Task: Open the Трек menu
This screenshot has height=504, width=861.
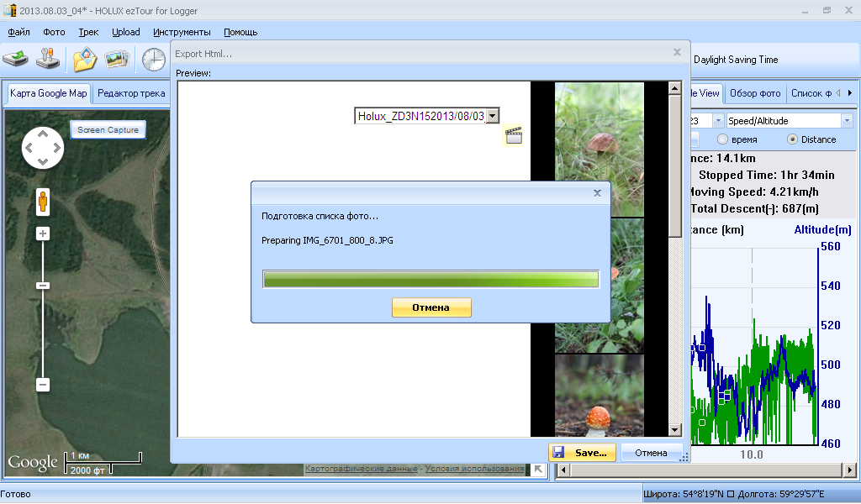Action: (x=88, y=32)
